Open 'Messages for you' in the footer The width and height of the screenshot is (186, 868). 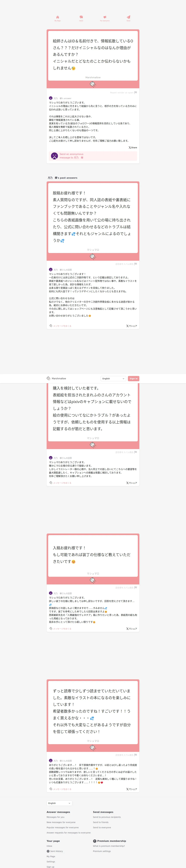55,817
